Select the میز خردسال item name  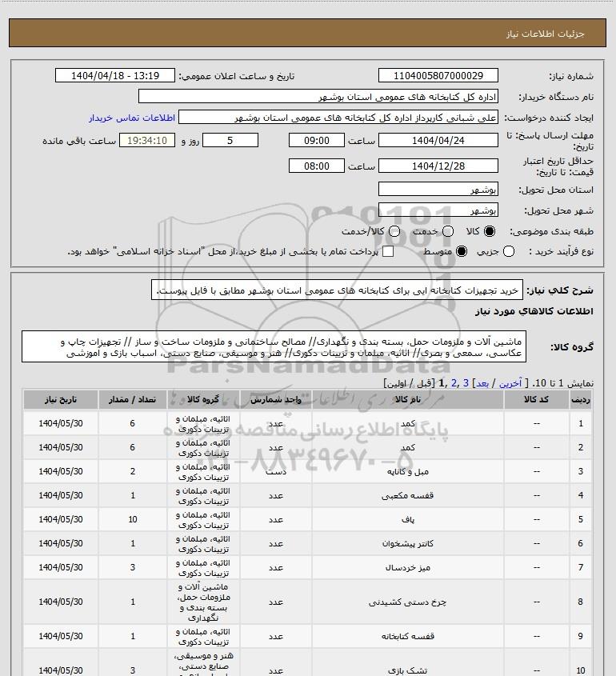click(407, 568)
